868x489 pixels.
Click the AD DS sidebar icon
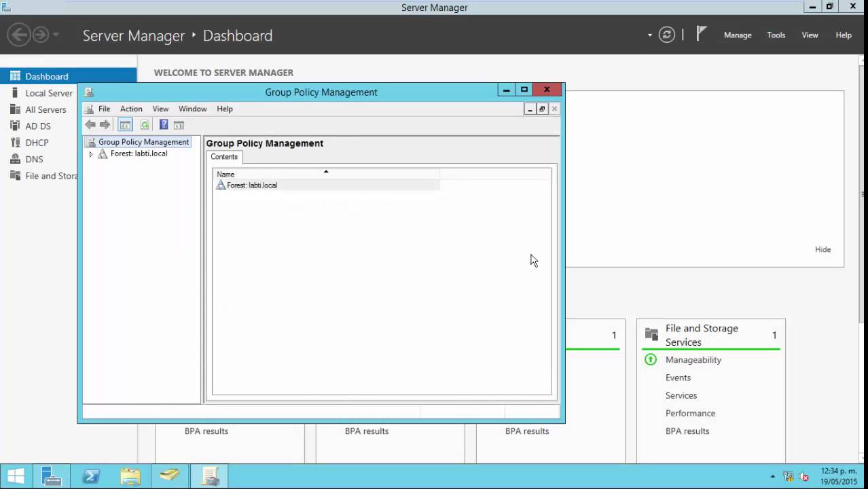click(15, 126)
